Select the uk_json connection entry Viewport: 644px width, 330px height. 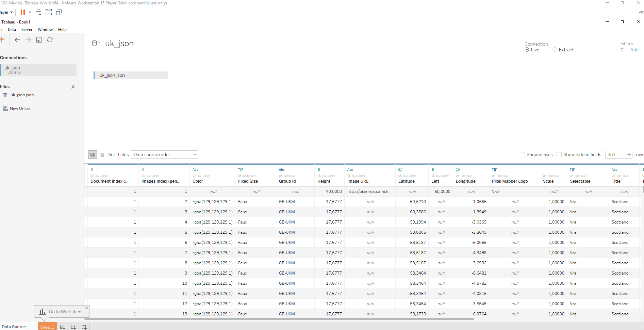(38, 70)
